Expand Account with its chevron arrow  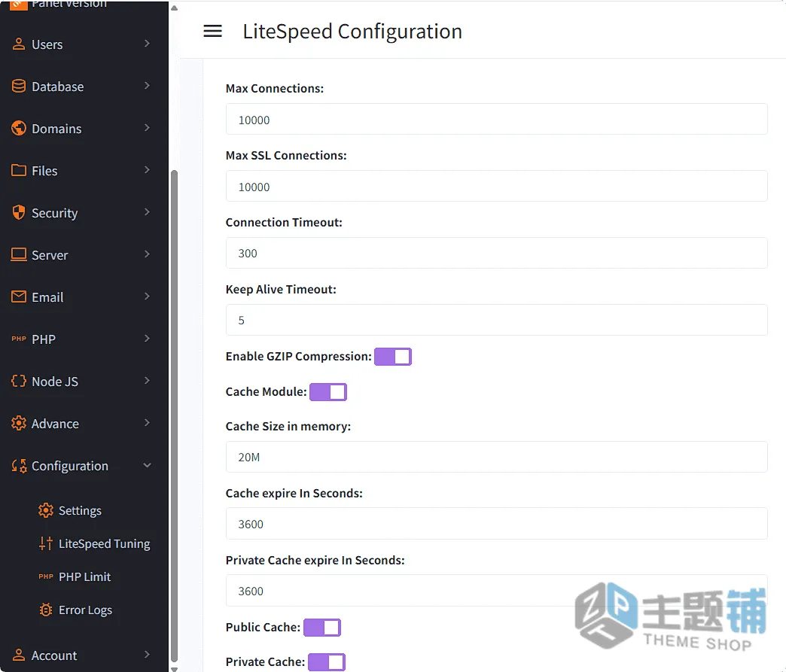147,655
